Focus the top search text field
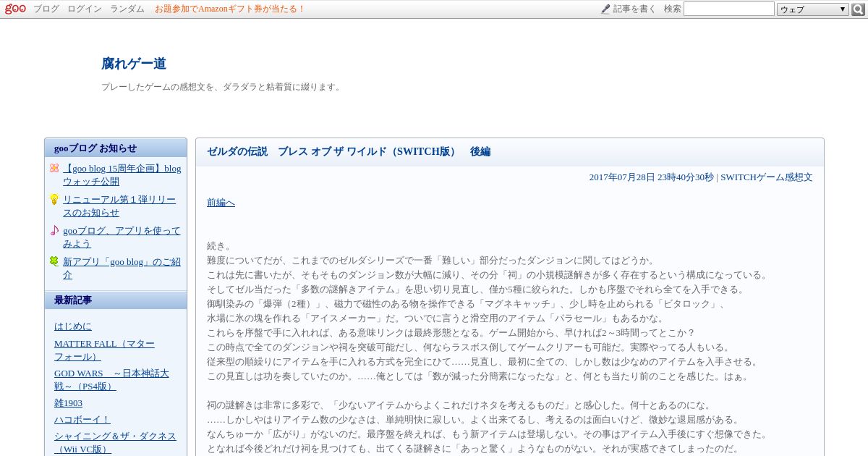868x456 pixels. tap(729, 9)
